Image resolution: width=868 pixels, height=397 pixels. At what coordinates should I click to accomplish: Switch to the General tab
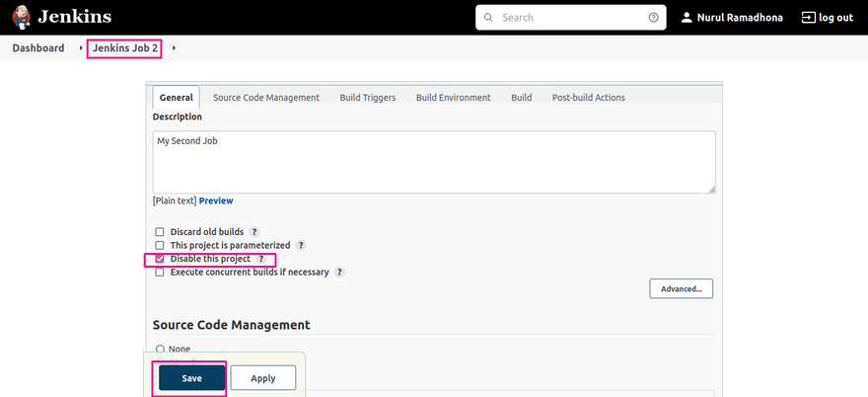click(x=176, y=98)
